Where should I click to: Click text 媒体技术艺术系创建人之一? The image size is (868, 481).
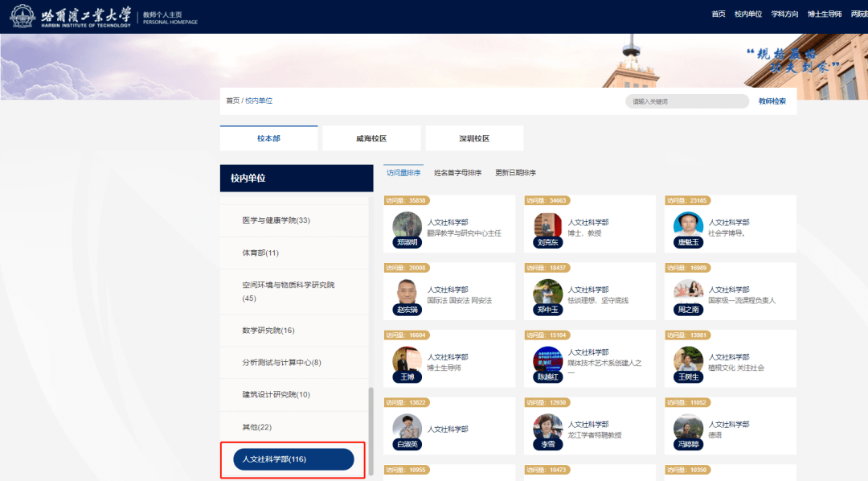point(604,368)
